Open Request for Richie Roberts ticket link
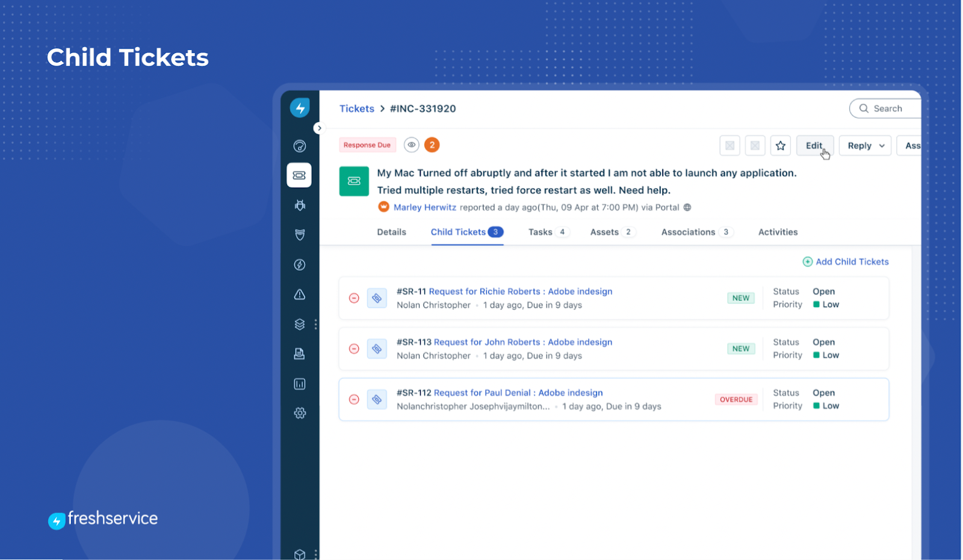This screenshot has height=560, width=963. tap(521, 292)
